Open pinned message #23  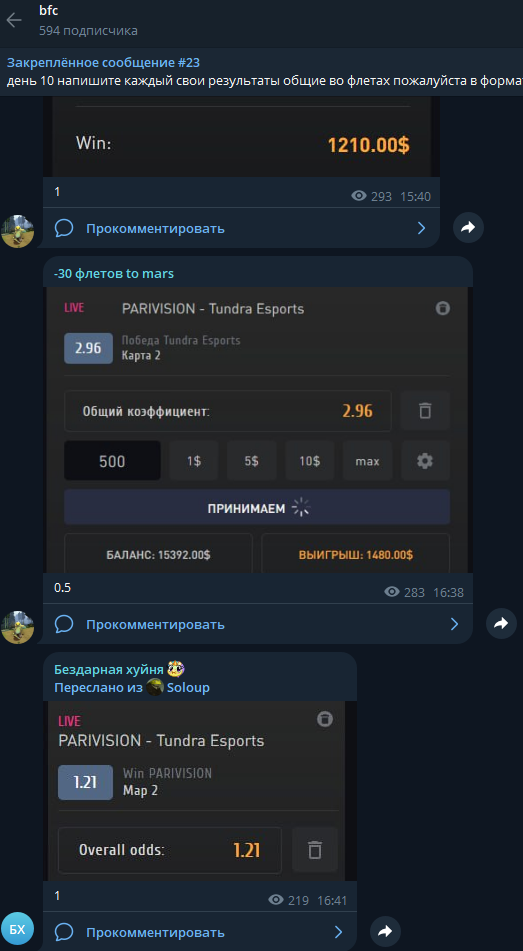(x=262, y=72)
